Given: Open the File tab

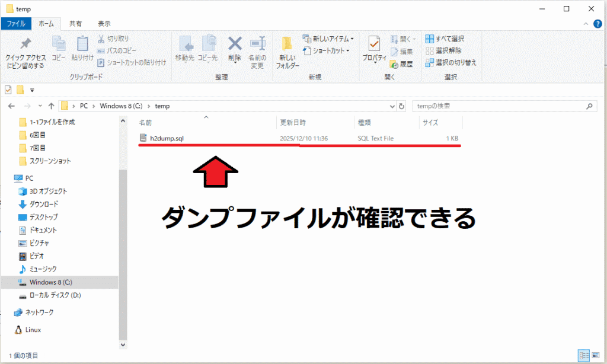Looking at the screenshot, I should tap(15, 24).
